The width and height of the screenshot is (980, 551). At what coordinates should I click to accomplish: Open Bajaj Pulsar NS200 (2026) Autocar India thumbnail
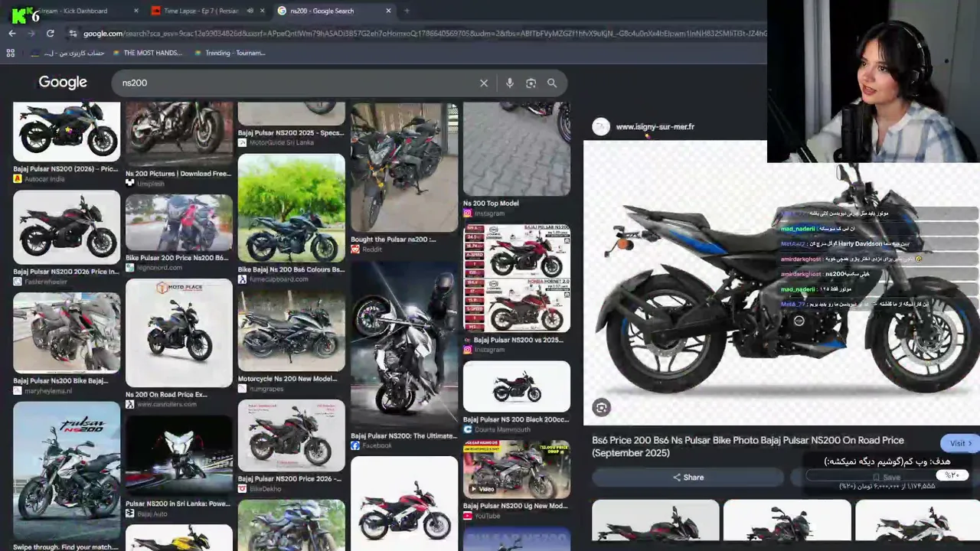[67, 132]
